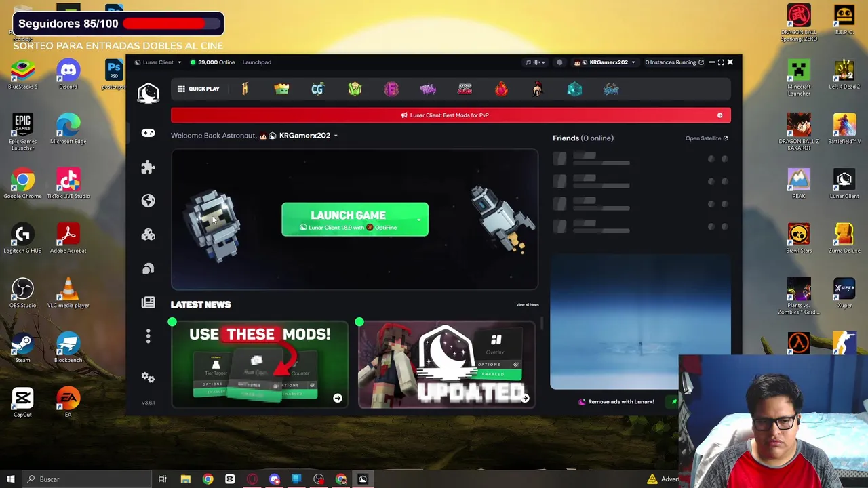Switch to Launchpad tab
This screenshot has width=868, height=488.
257,62
